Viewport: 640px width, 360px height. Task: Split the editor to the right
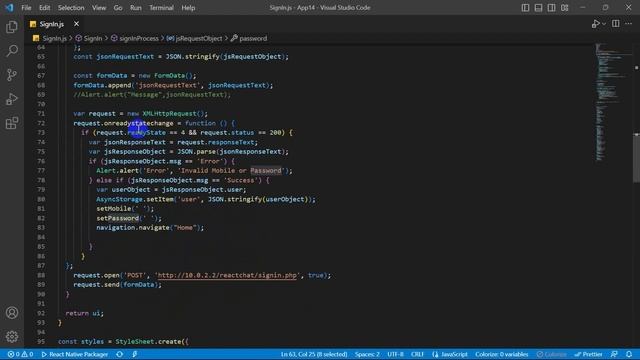[x=616, y=24]
